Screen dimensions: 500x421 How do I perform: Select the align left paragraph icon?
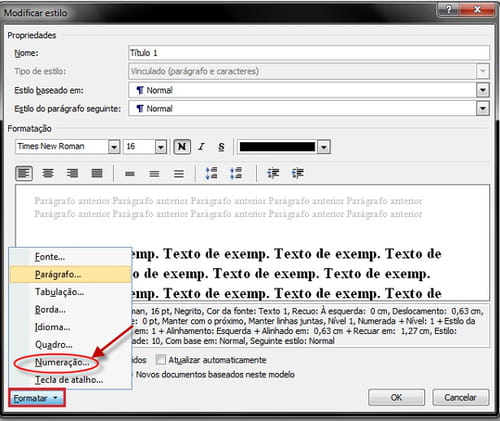(24, 173)
